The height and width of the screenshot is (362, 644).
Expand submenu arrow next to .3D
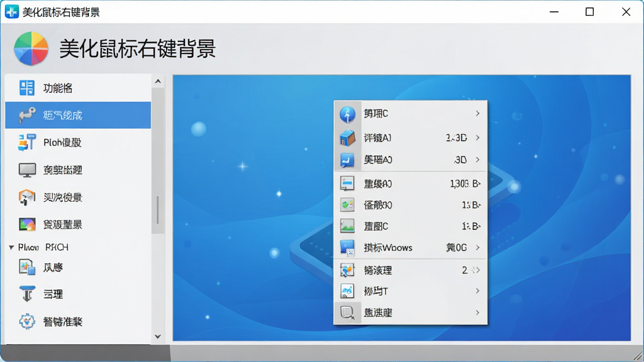pyautogui.click(x=478, y=159)
